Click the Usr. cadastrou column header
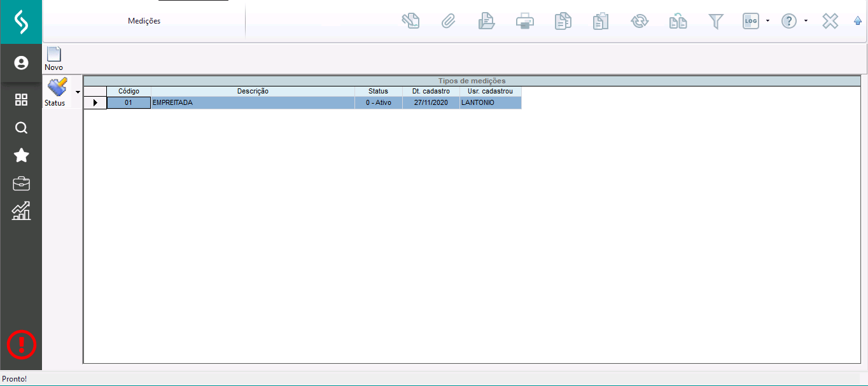This screenshot has width=868, height=386. 490,91
